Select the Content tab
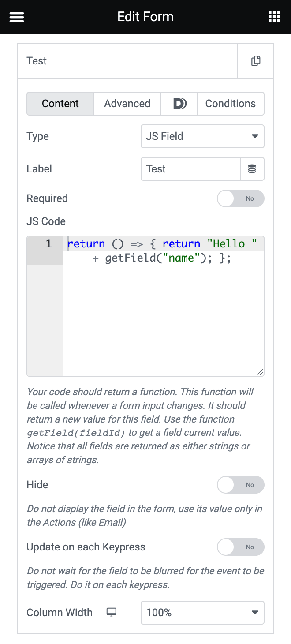The height and width of the screenshot is (644, 291). 60,104
